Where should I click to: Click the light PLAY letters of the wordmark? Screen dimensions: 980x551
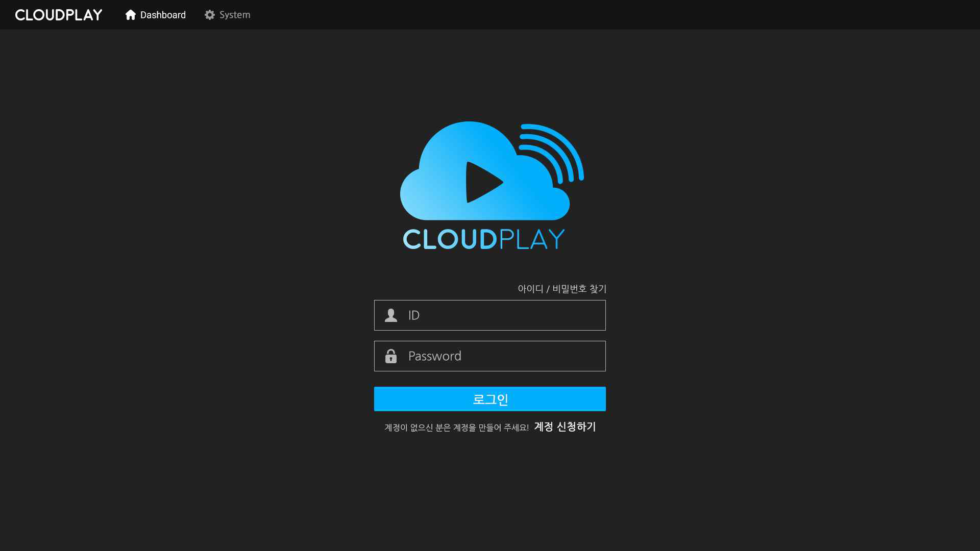point(532,239)
